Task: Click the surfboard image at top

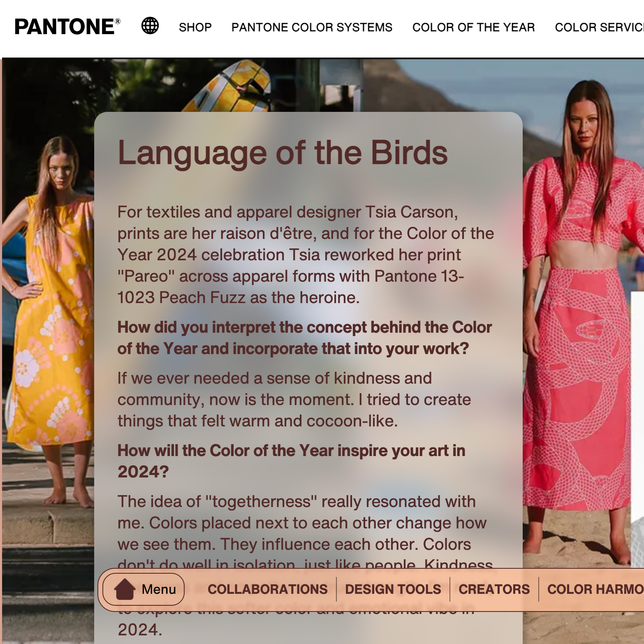Action: coord(230,85)
